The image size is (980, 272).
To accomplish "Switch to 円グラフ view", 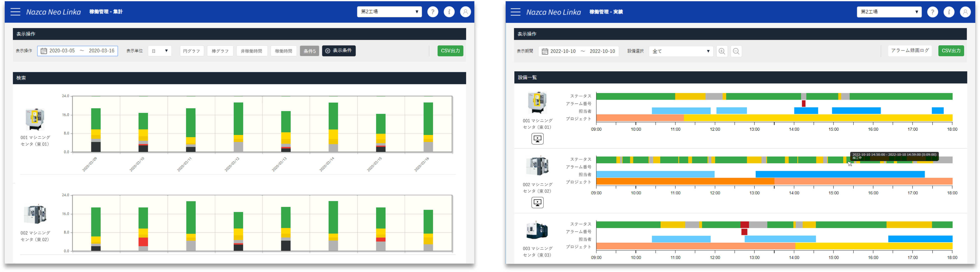I will coord(191,51).
